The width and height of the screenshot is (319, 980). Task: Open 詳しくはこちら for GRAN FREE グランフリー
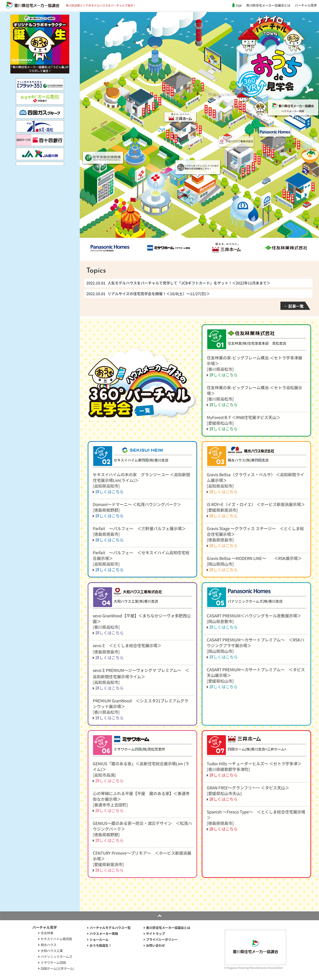click(x=223, y=799)
